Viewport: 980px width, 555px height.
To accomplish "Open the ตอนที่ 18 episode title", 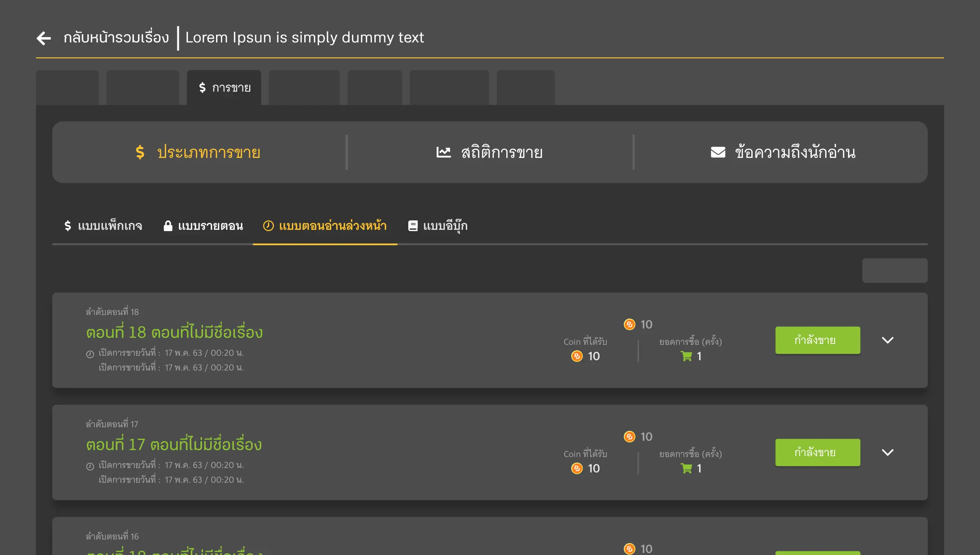I will [x=174, y=332].
